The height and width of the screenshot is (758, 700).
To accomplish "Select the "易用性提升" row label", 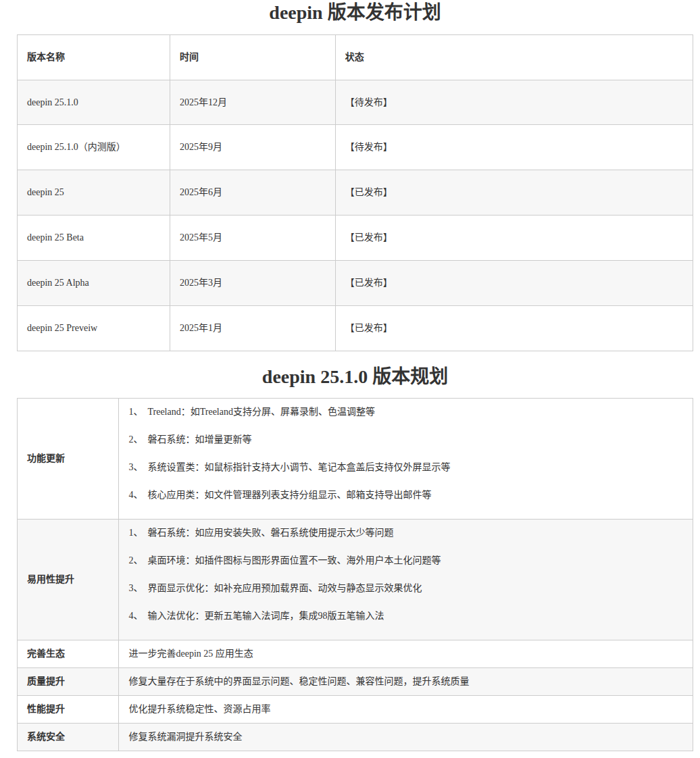I will [x=51, y=580].
